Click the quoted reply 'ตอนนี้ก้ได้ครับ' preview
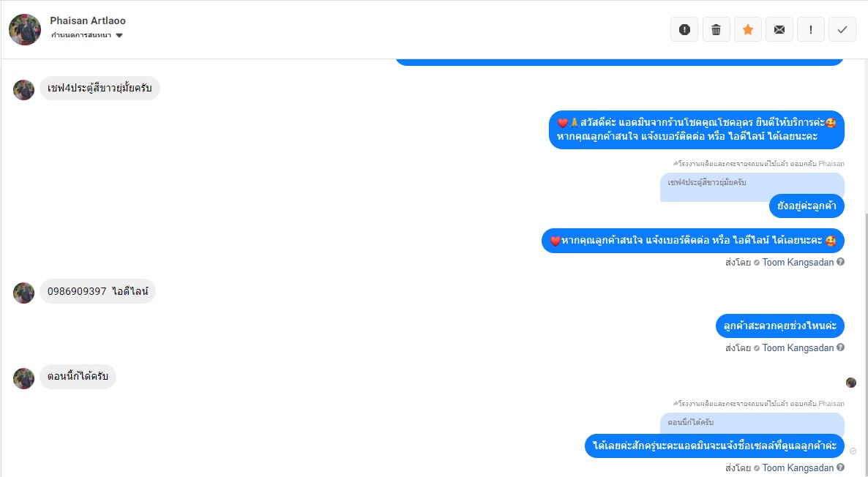The image size is (868, 477). tap(752, 423)
